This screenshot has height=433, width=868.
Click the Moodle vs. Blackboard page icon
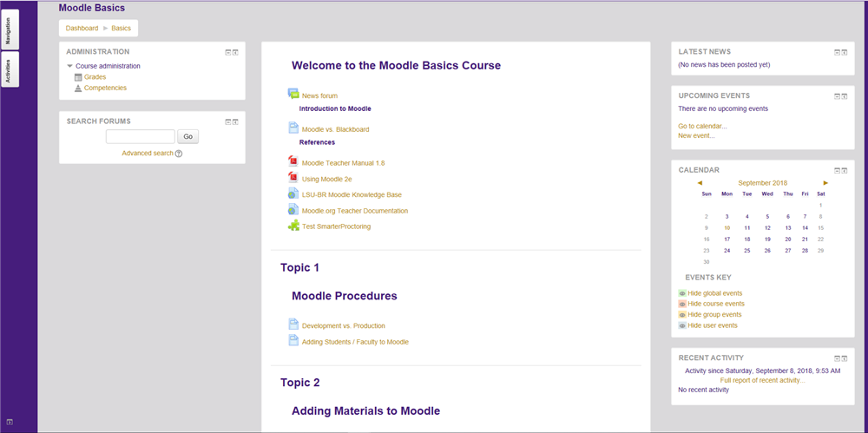point(293,128)
